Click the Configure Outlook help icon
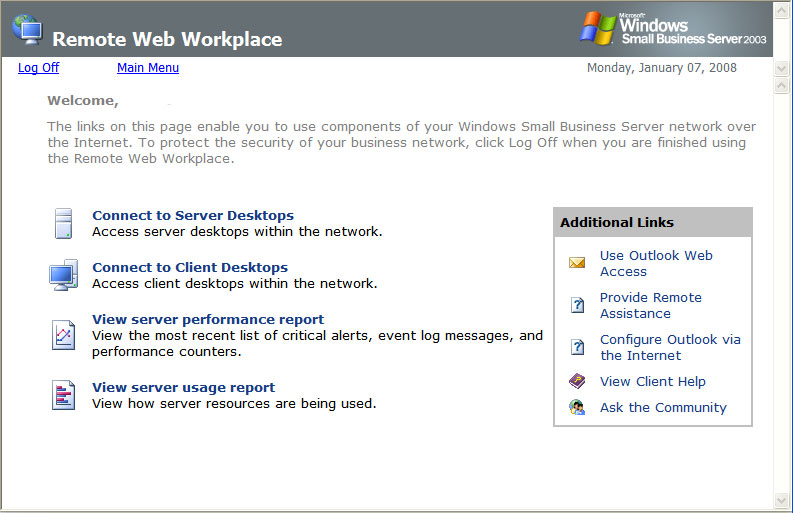793x513 pixels. 577,347
